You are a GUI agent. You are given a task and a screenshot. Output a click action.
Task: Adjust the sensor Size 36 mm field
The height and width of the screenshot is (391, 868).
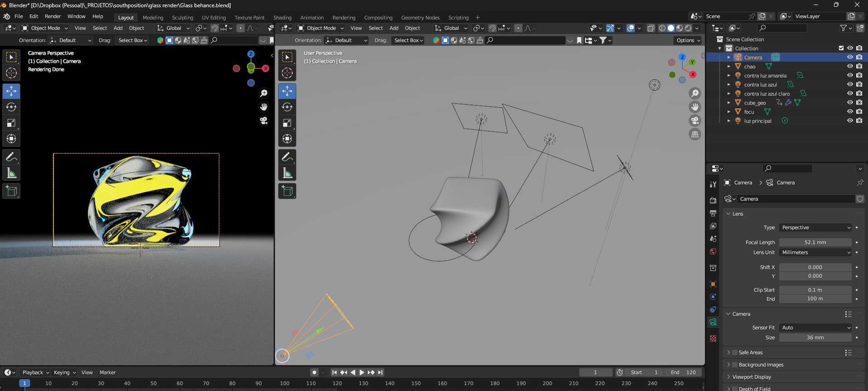[815, 338]
